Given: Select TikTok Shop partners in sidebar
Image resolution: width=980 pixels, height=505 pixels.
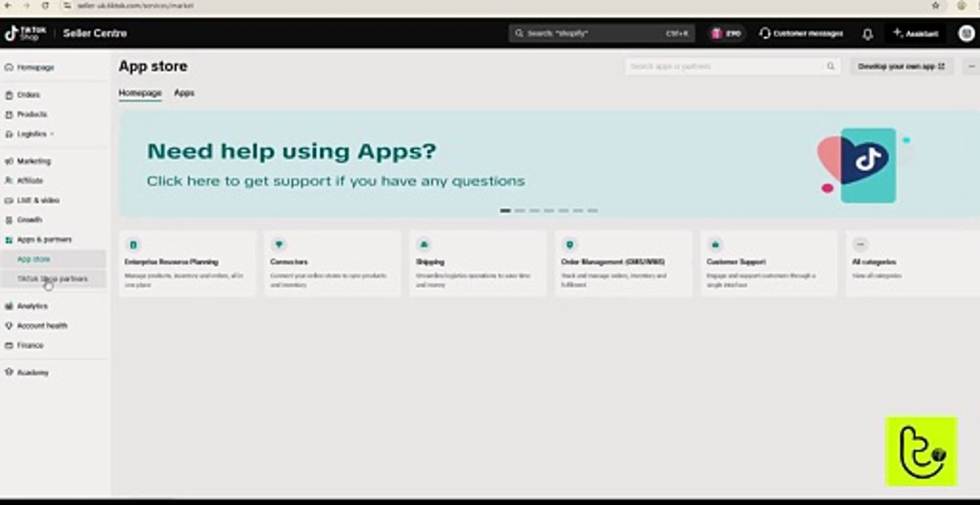Looking at the screenshot, I should tap(54, 279).
